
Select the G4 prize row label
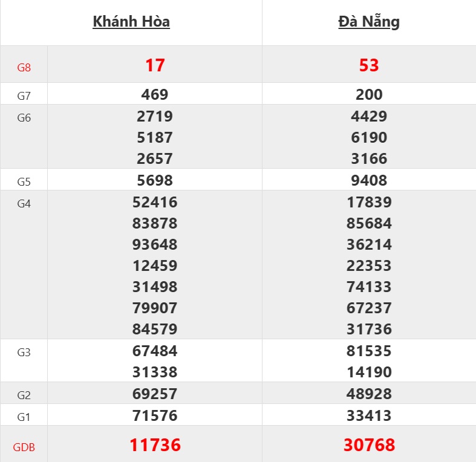(24, 204)
